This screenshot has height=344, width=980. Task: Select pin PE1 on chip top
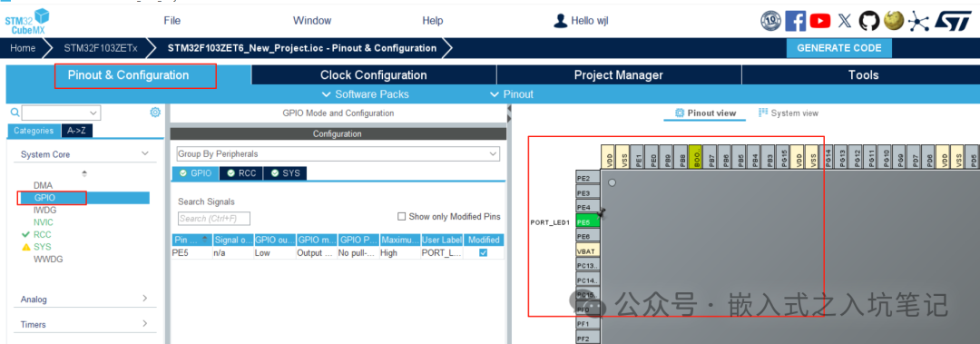[x=637, y=156]
